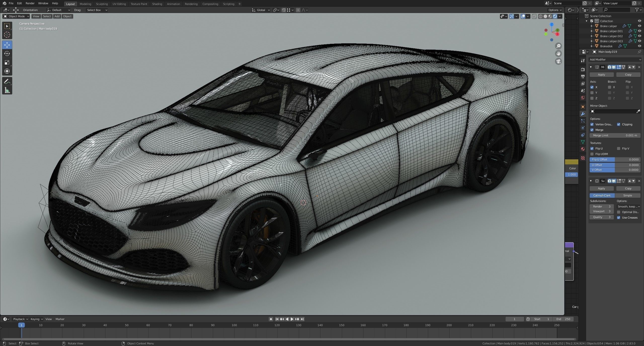Open the Particles properties tab

point(583,121)
